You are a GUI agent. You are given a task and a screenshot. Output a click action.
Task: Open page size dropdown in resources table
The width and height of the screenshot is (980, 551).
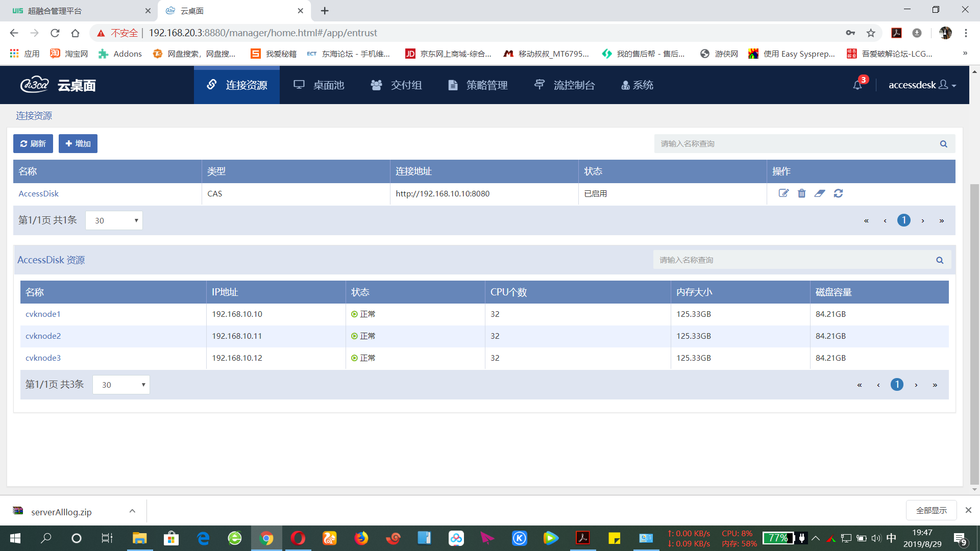coord(121,385)
